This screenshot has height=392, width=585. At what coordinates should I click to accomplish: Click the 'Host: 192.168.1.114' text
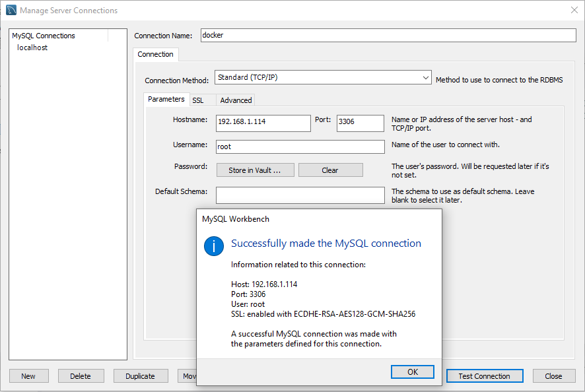tap(264, 284)
